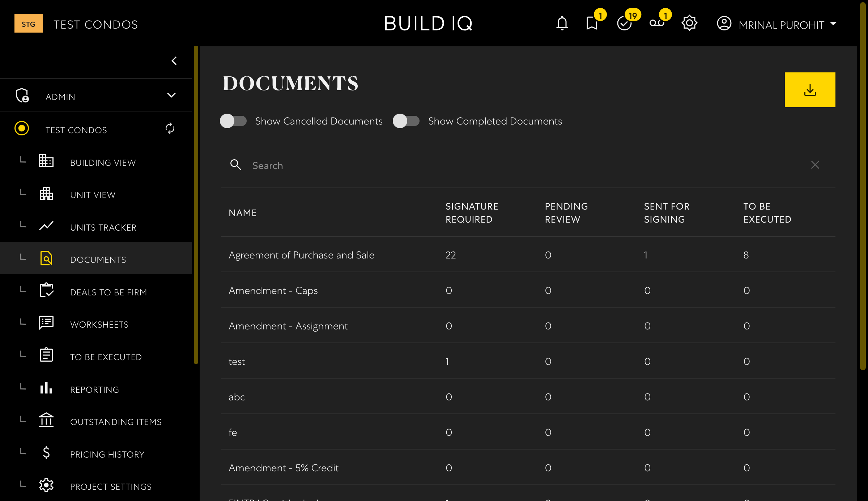Open Unit View in the sidebar
This screenshot has height=501, width=868.
pyautogui.click(x=96, y=194)
